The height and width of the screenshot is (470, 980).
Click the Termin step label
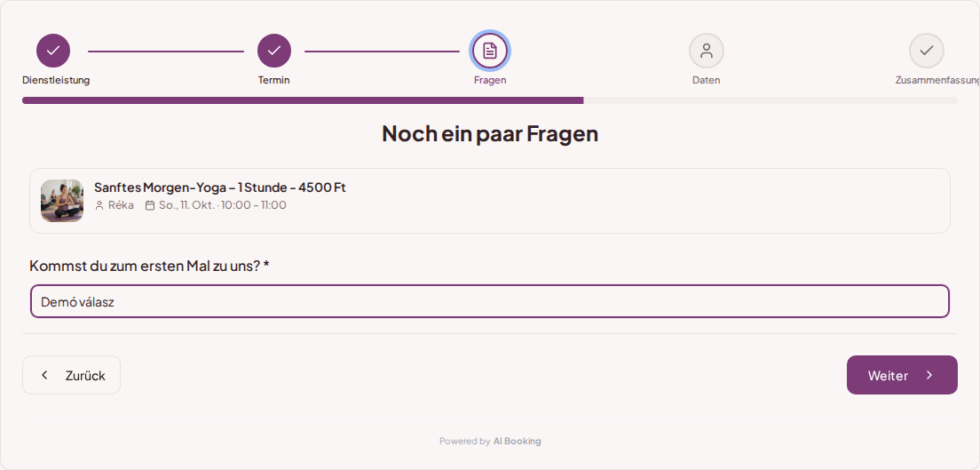[x=273, y=80]
